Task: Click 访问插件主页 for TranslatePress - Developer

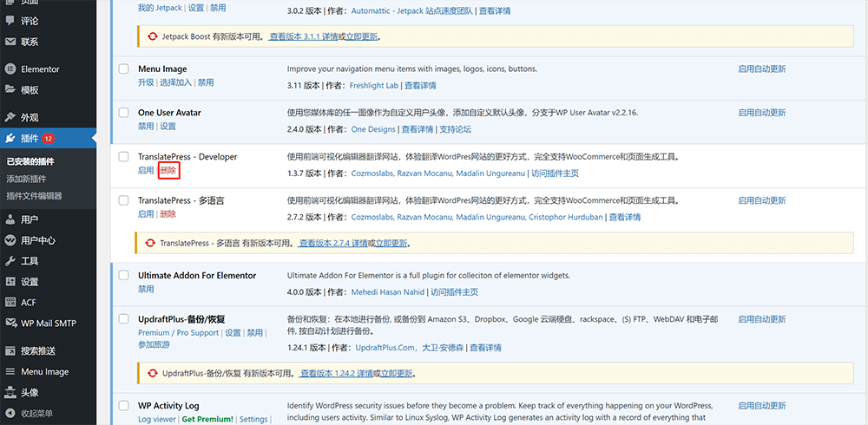Action: tap(556, 173)
